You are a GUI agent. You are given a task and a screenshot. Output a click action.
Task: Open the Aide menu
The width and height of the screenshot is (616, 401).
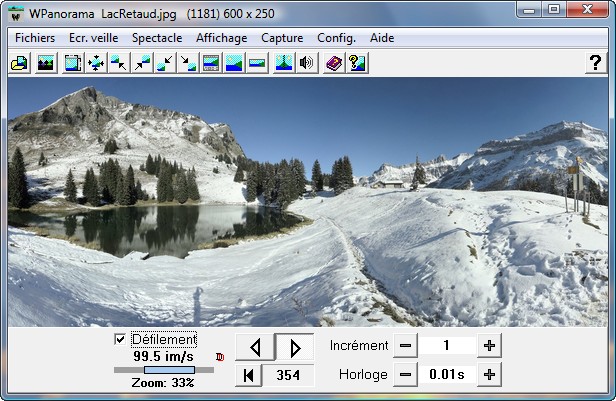coord(382,38)
